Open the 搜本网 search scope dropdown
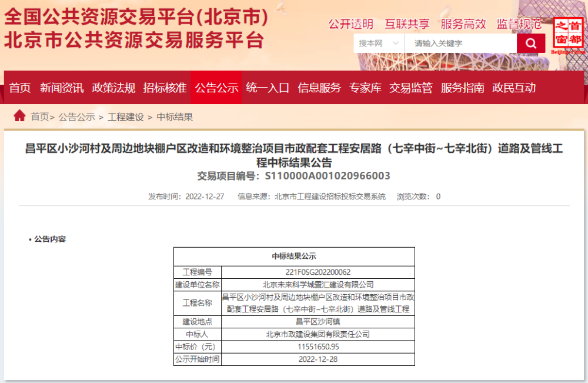Image resolution: width=588 pixels, height=383 pixels. (x=379, y=44)
